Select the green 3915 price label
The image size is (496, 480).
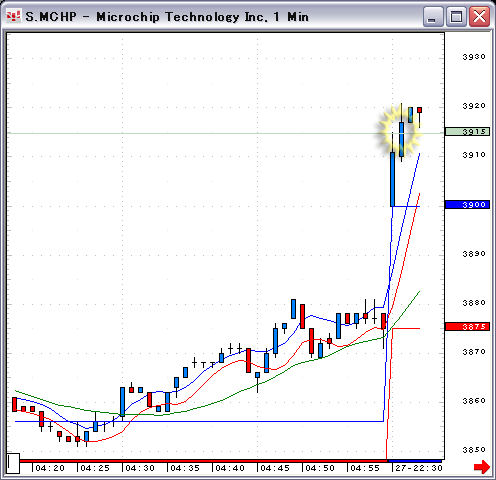(x=467, y=132)
